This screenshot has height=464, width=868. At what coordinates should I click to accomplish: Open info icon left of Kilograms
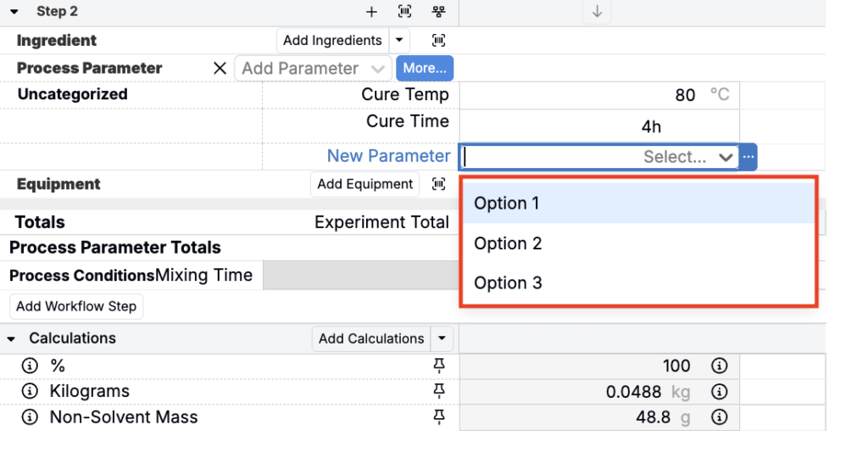(x=30, y=392)
